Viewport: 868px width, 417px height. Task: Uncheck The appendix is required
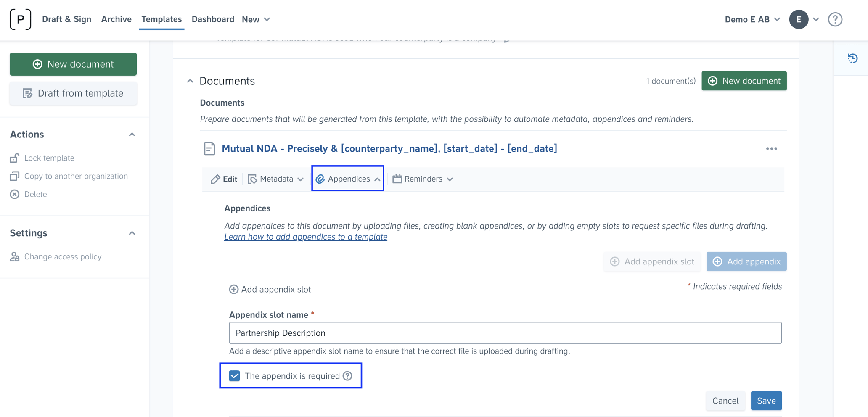pos(234,376)
